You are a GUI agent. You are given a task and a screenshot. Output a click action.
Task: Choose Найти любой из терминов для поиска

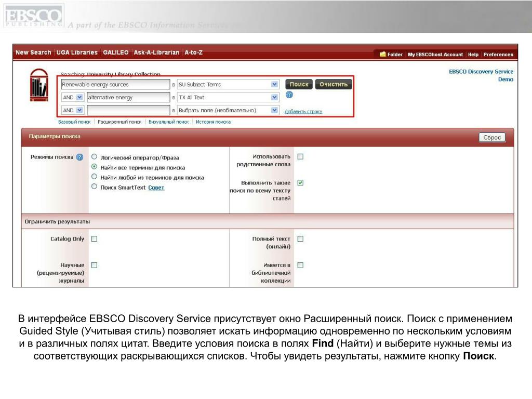(95, 177)
